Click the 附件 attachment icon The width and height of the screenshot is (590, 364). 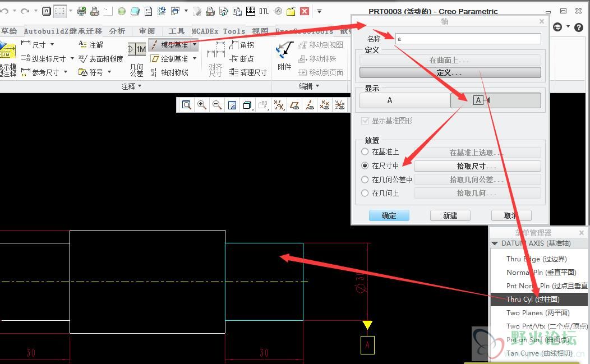pyautogui.click(x=284, y=57)
